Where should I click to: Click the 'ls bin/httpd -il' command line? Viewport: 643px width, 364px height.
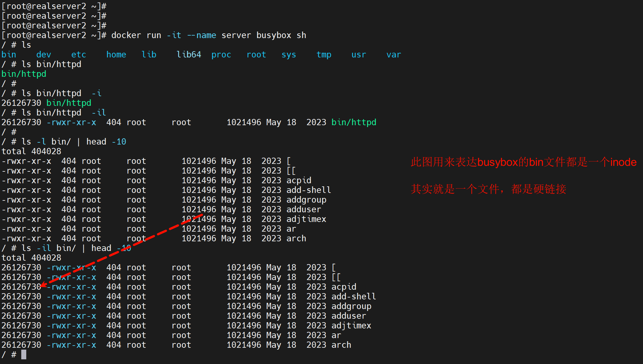coord(63,113)
